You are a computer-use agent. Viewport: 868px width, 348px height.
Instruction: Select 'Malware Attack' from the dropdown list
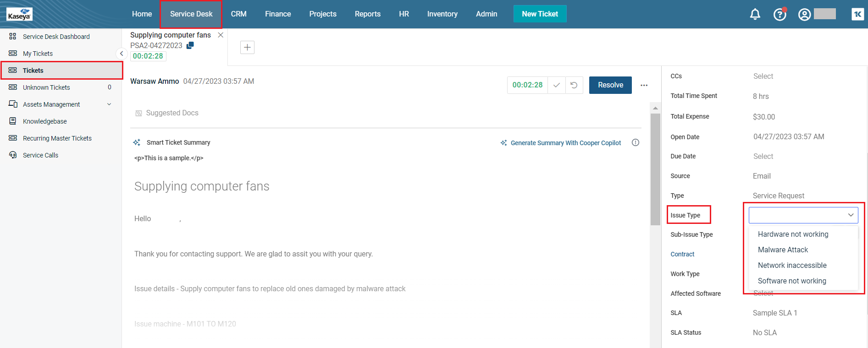tap(783, 250)
